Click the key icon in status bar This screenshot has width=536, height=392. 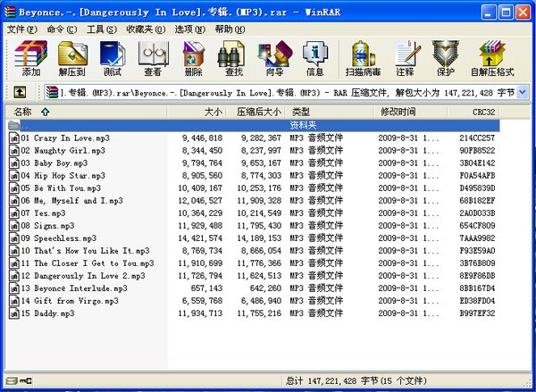tap(26, 380)
